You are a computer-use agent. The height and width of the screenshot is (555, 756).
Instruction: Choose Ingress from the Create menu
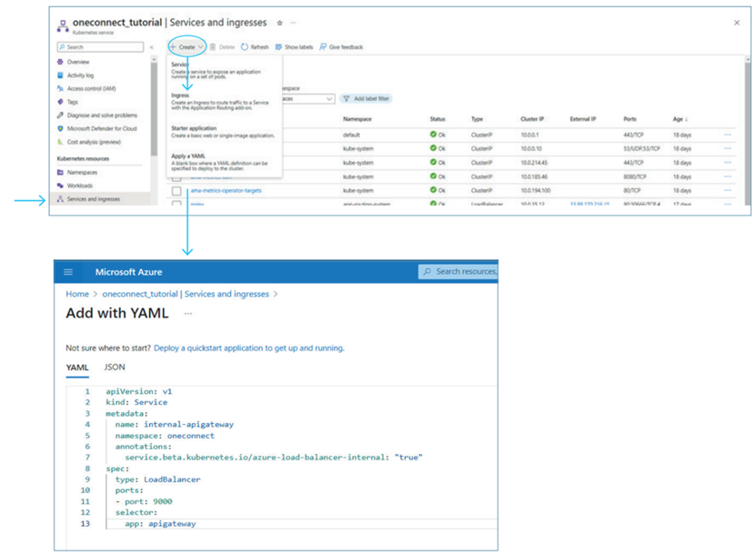224,102
